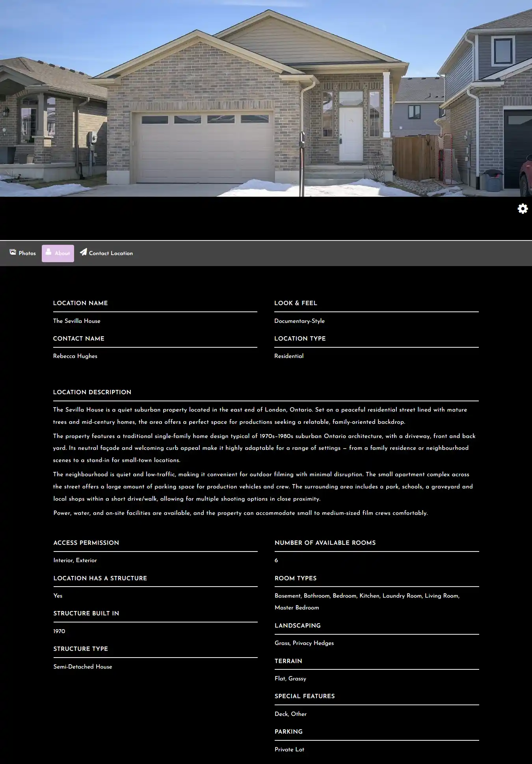
Task: Click the contact name Rebecca Hughes
Action: [x=75, y=356]
